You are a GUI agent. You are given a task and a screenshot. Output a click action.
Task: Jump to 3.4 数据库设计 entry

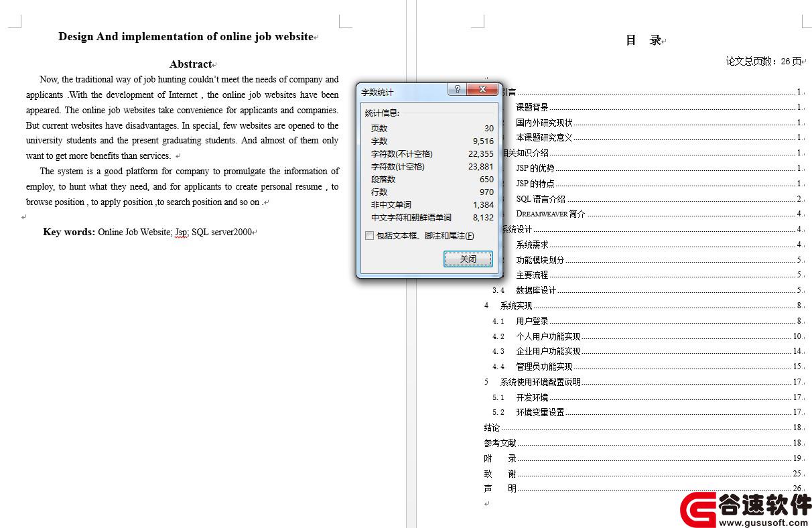point(647,290)
